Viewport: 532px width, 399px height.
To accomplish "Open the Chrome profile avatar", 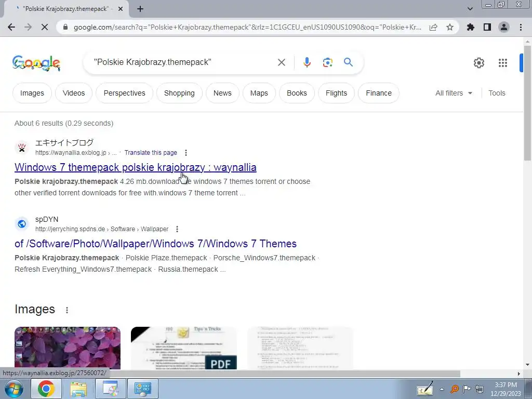I will (x=504, y=27).
